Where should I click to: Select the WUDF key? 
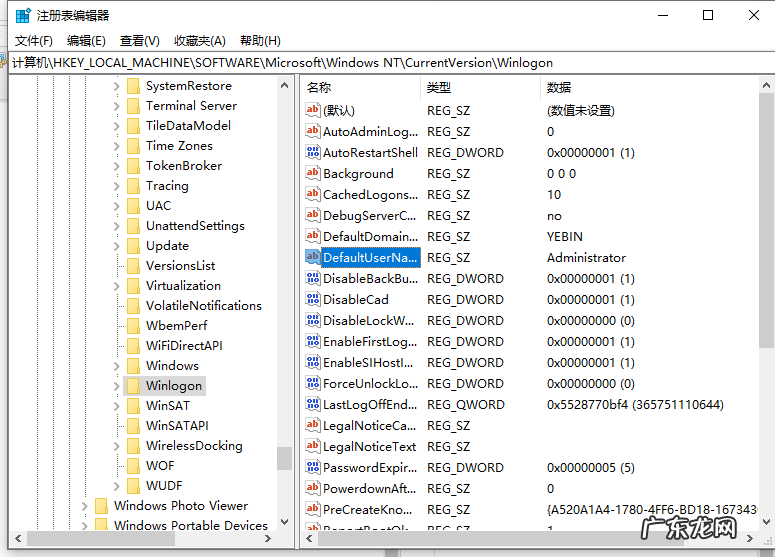[x=164, y=486]
